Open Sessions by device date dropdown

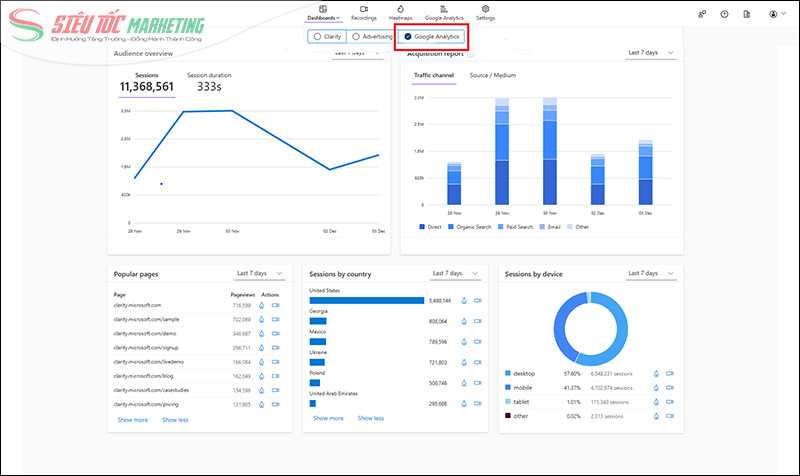pyautogui.click(x=651, y=273)
